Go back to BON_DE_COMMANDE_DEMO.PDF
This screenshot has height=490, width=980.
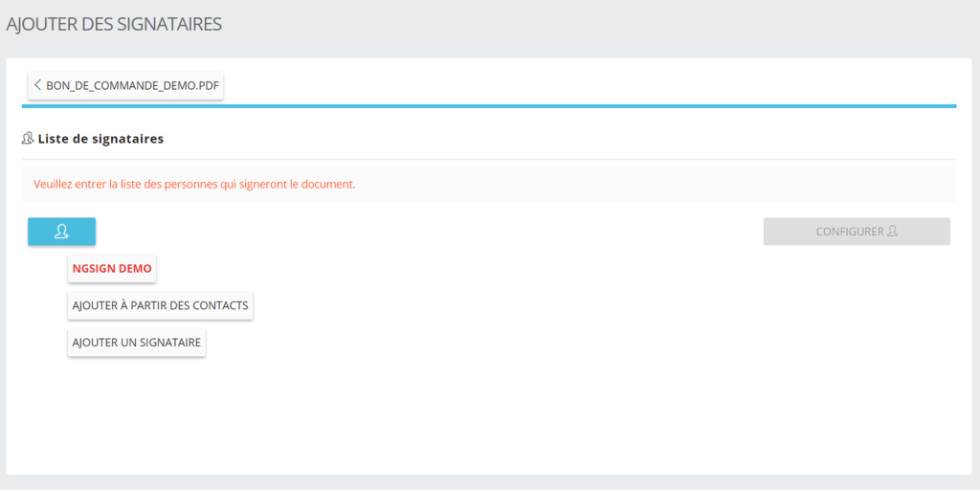[x=125, y=85]
